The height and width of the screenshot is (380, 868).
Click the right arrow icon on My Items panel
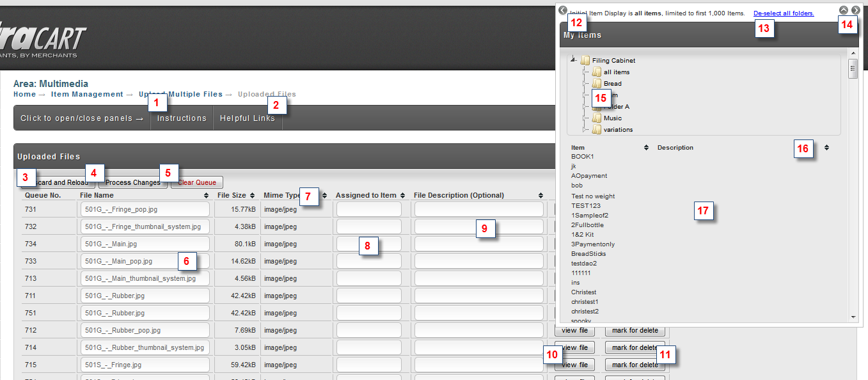855,10
